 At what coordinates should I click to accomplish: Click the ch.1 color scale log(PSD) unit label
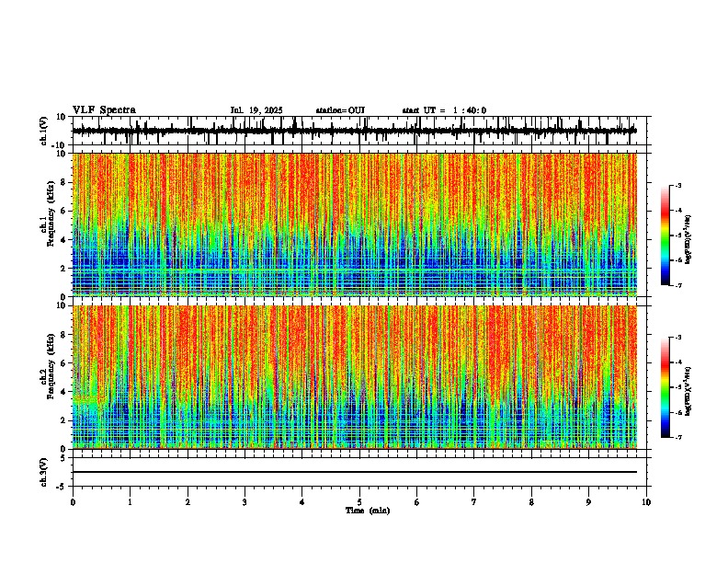pyautogui.click(x=688, y=240)
